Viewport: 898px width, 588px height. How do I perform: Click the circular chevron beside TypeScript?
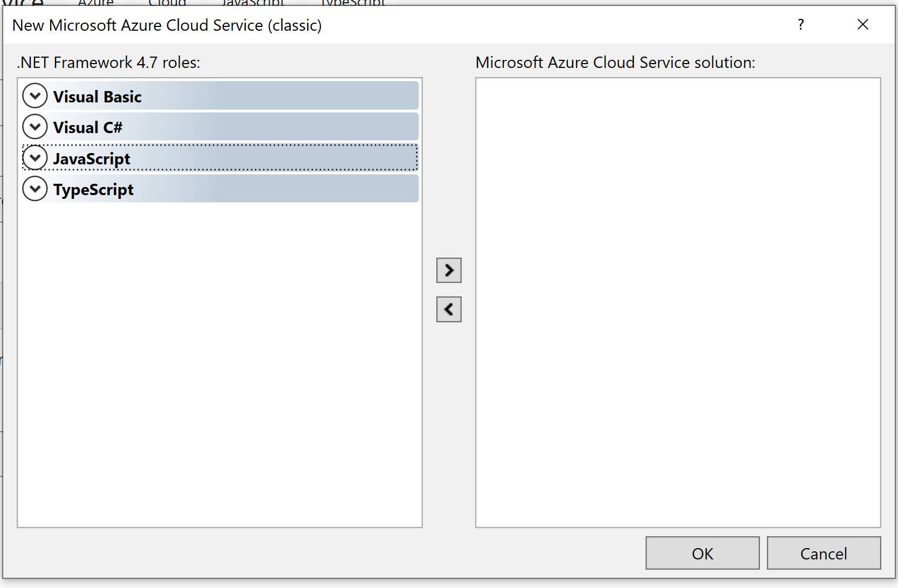point(35,189)
